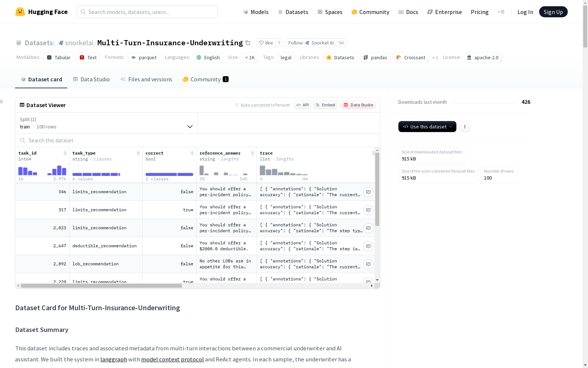
Task: Open Files and versions tab
Action: pyautogui.click(x=146, y=79)
